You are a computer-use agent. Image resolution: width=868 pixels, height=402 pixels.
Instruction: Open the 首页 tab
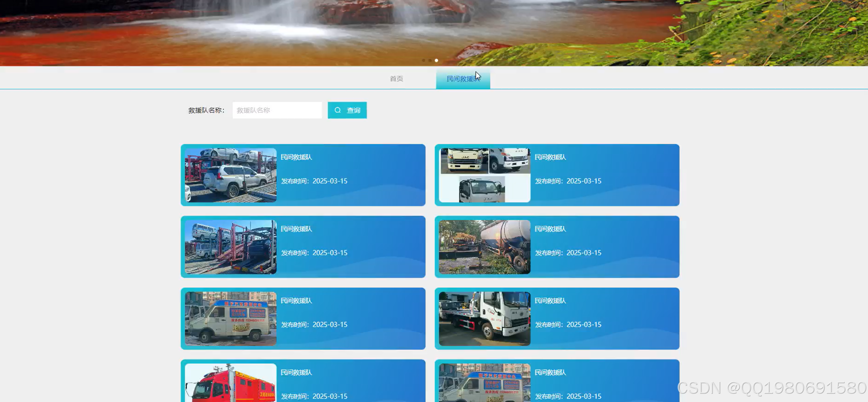(396, 79)
